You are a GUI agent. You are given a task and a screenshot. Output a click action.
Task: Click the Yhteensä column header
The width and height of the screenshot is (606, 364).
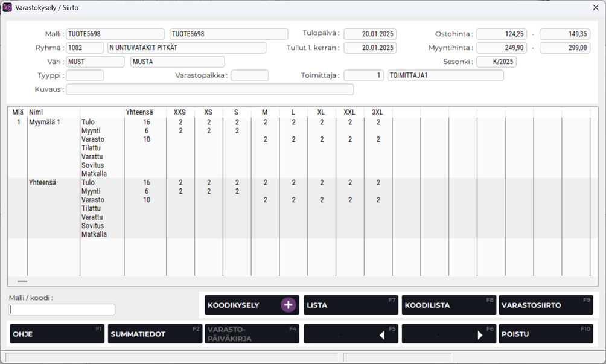point(139,112)
